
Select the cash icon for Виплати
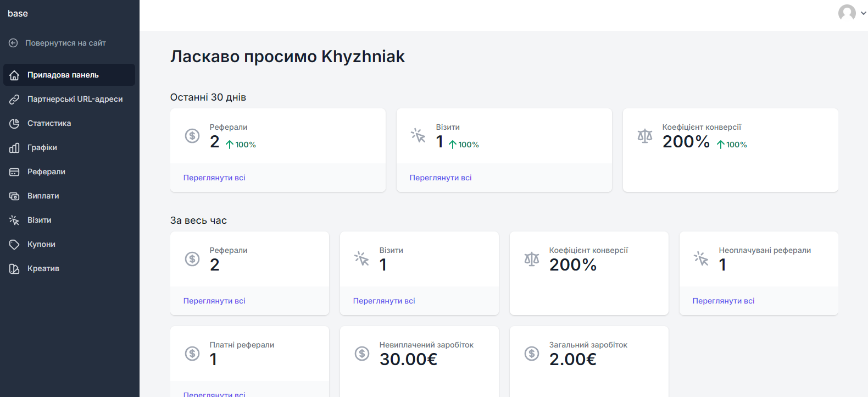(14, 196)
